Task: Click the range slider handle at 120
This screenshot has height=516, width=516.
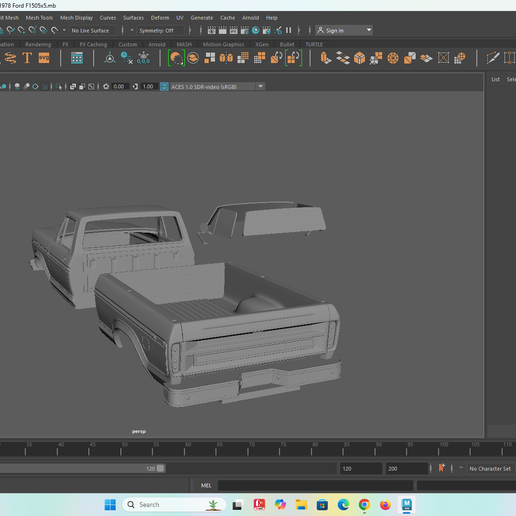Action: pyautogui.click(x=160, y=468)
